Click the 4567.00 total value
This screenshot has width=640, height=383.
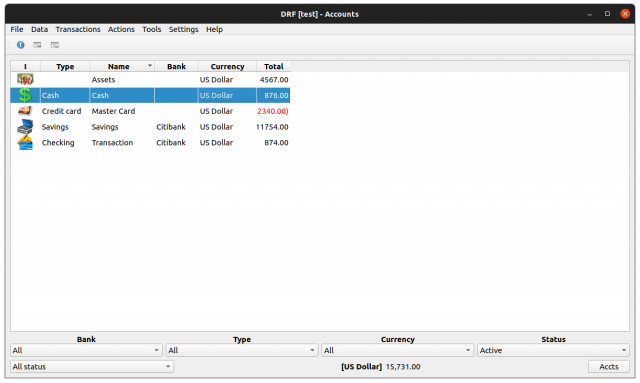pos(274,80)
